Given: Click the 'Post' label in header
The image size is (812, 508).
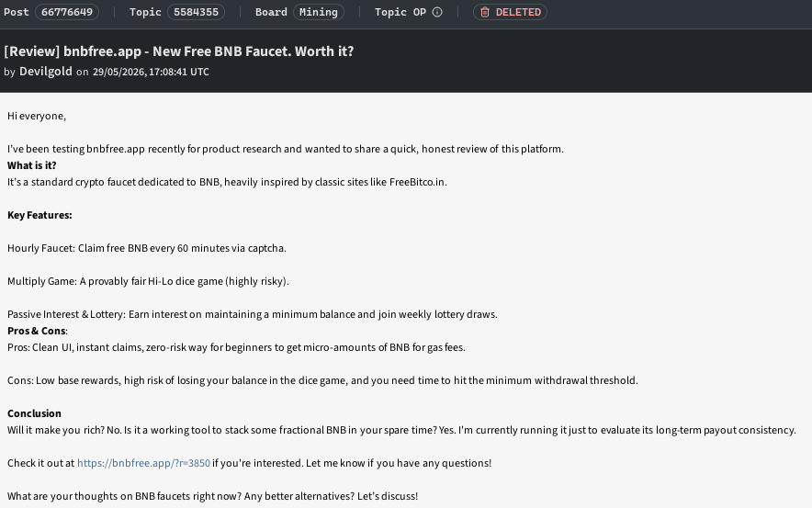Looking at the screenshot, I should pos(16,12).
